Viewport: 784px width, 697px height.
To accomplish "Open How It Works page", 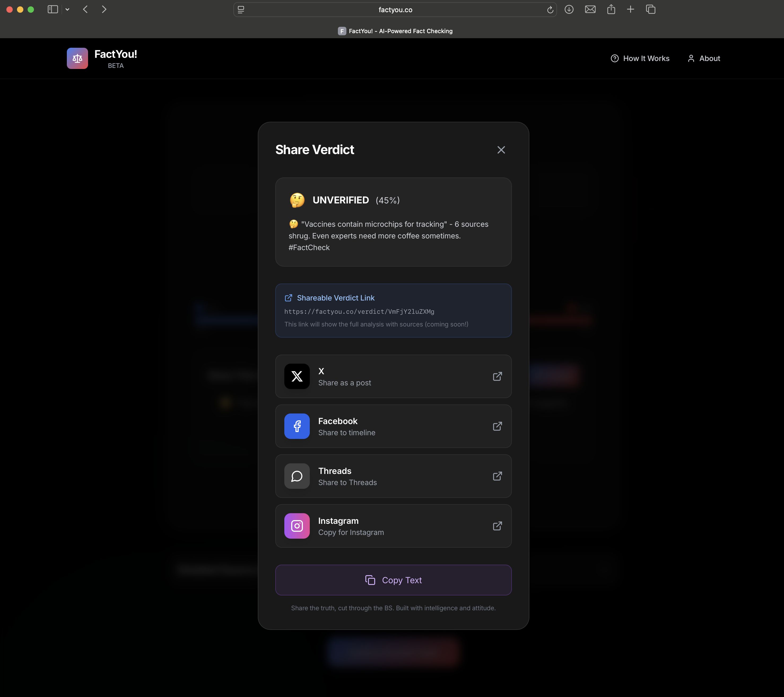I will 640,58.
